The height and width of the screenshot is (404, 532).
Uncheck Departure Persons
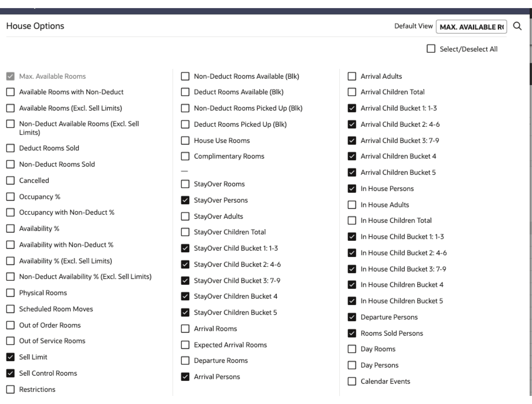[x=352, y=317]
